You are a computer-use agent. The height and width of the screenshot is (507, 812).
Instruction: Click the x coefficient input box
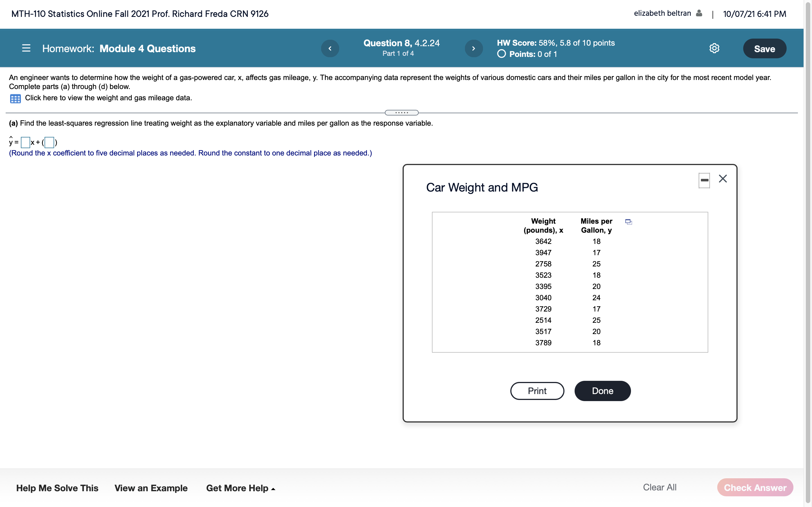click(25, 143)
